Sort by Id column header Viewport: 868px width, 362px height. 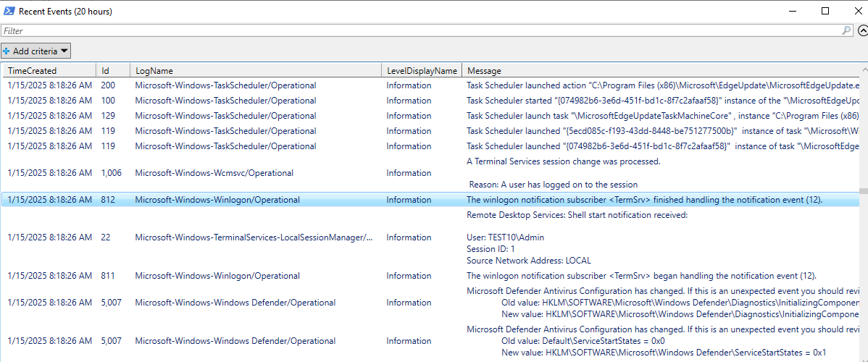[x=113, y=71]
